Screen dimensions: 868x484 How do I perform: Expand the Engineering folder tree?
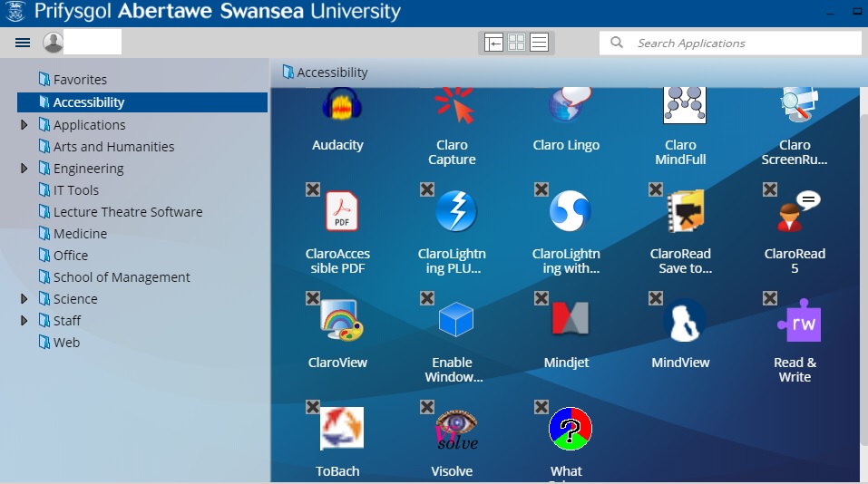pyautogui.click(x=24, y=169)
